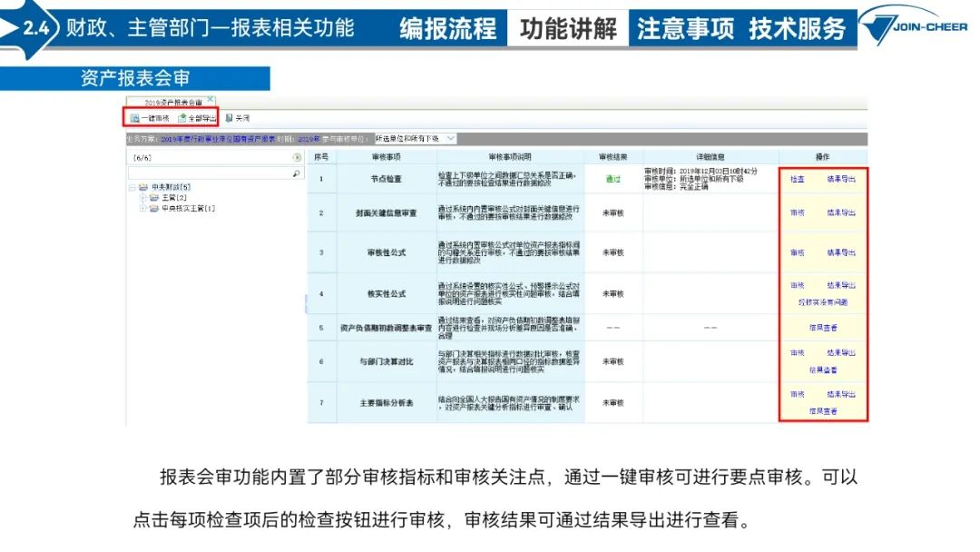Click the search input field above the tree
980x552 pixels.
(x=209, y=172)
